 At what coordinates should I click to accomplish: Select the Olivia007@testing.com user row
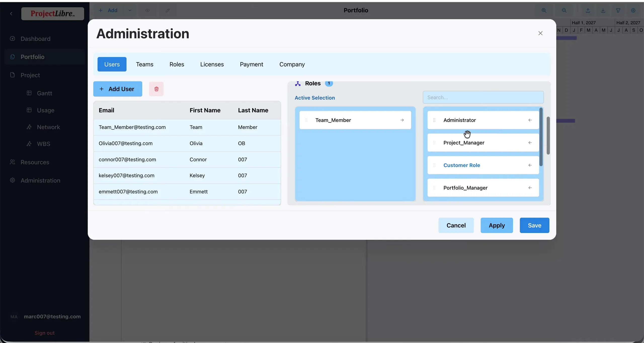[x=187, y=143]
